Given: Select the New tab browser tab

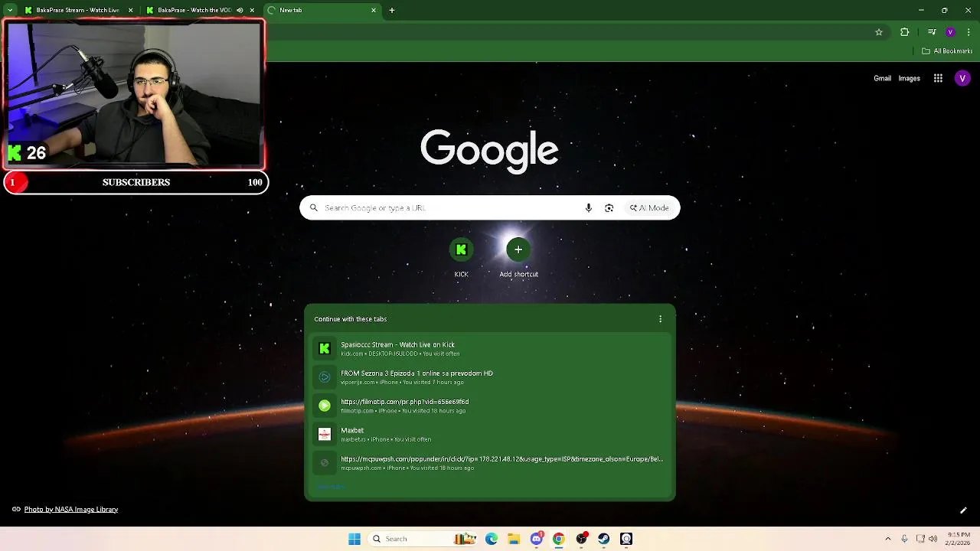Looking at the screenshot, I should click(x=322, y=10).
